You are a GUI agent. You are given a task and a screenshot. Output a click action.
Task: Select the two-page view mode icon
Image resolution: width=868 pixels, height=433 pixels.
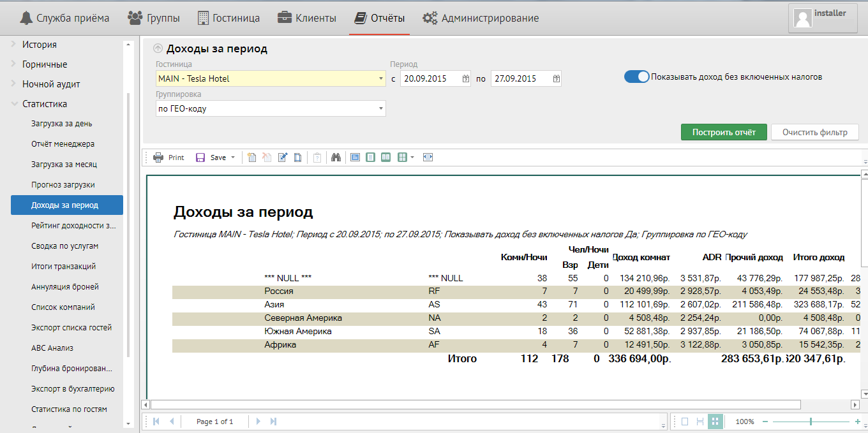click(x=385, y=158)
